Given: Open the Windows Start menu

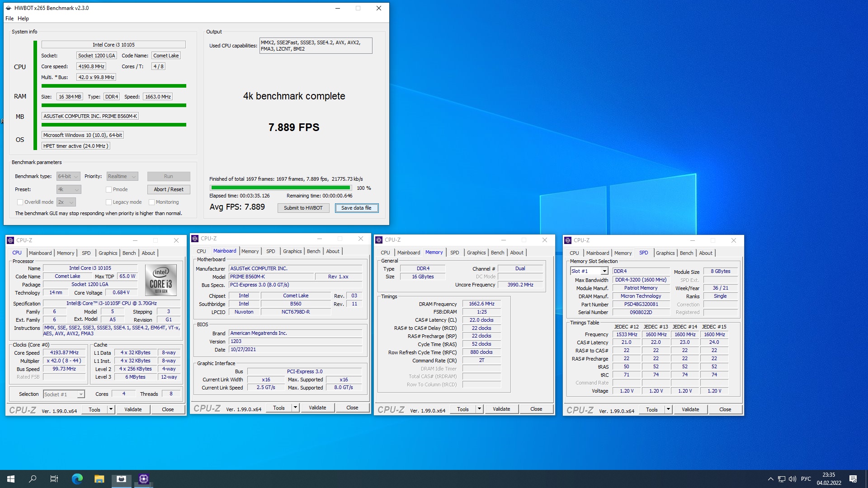Looking at the screenshot, I should [11, 479].
